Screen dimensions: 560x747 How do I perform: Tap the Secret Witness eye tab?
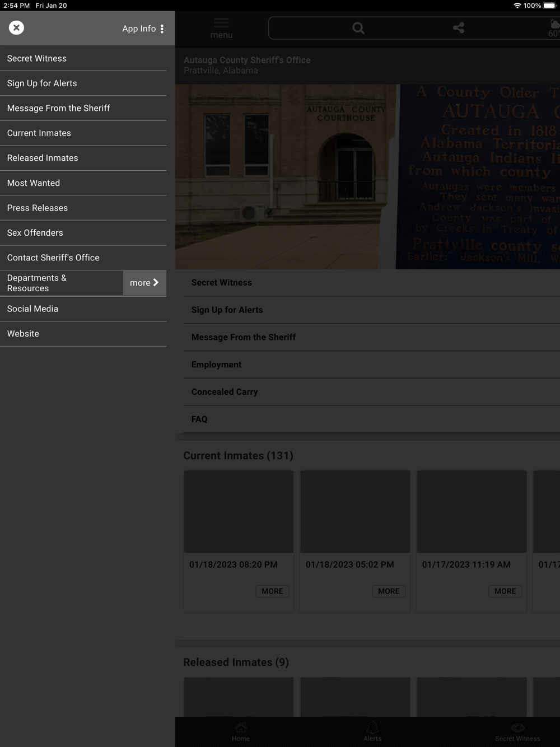tap(517, 732)
